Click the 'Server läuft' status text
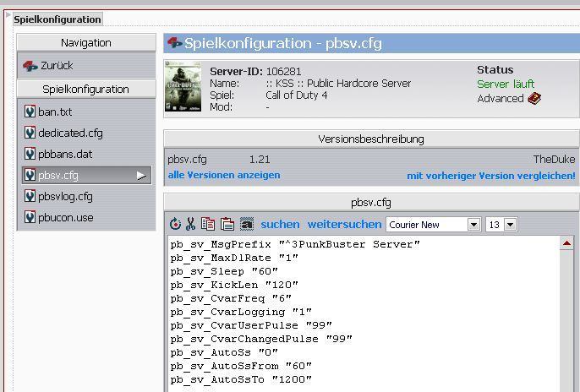The image size is (580, 392). [x=506, y=84]
